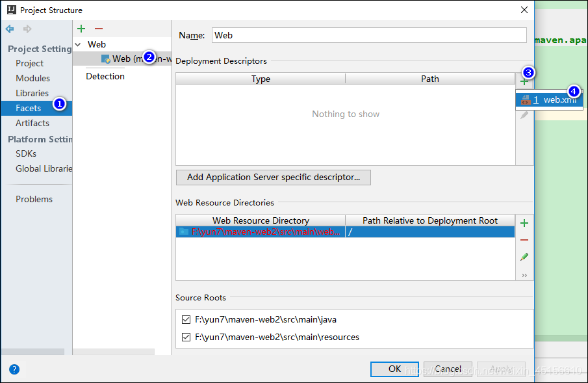Add a new facet with green plus

coord(81,29)
